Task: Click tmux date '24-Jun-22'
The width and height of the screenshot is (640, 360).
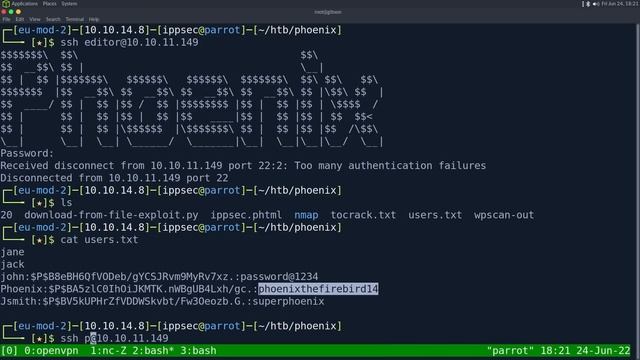Action: (x=603, y=351)
